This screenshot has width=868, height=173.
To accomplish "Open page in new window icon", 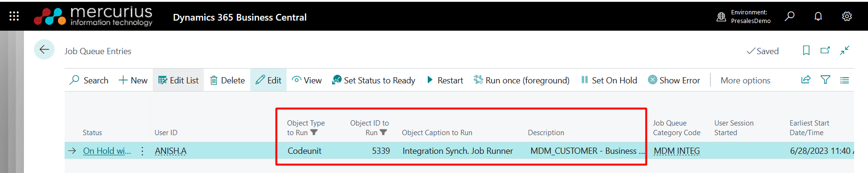I will (x=825, y=50).
